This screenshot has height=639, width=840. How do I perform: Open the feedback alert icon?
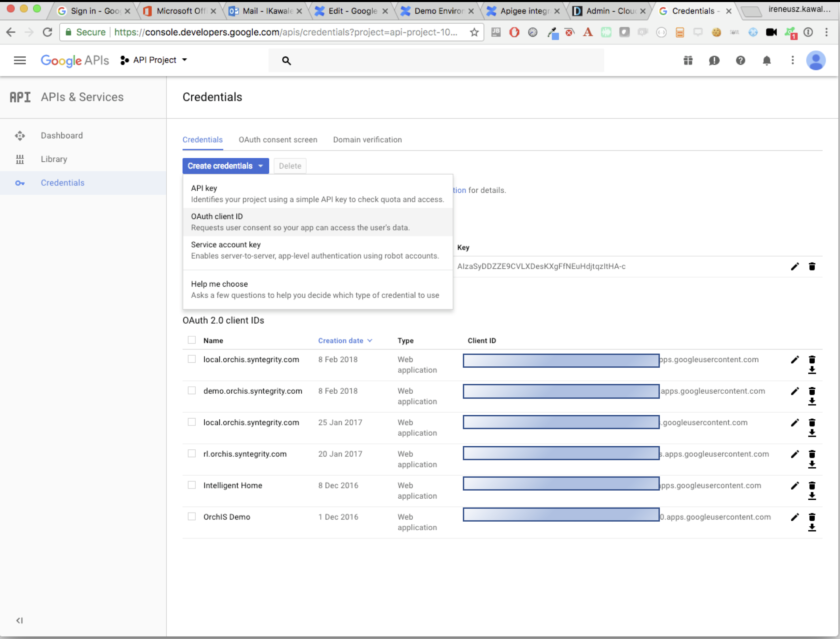pos(714,60)
